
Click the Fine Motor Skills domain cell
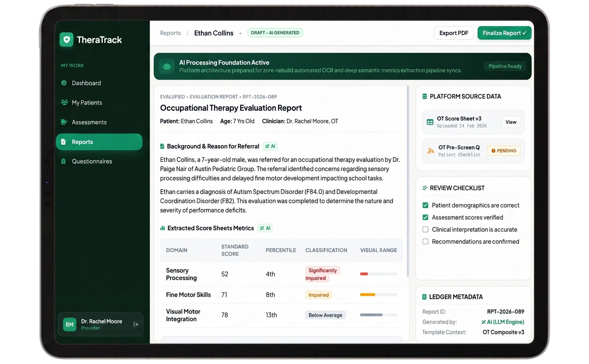(x=188, y=295)
